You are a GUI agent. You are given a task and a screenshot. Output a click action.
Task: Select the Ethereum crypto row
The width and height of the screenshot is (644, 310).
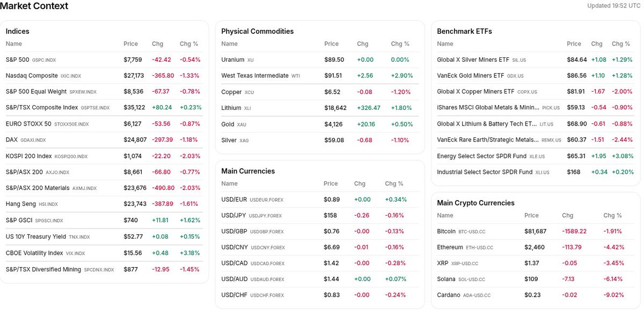pyautogui.click(x=536, y=247)
